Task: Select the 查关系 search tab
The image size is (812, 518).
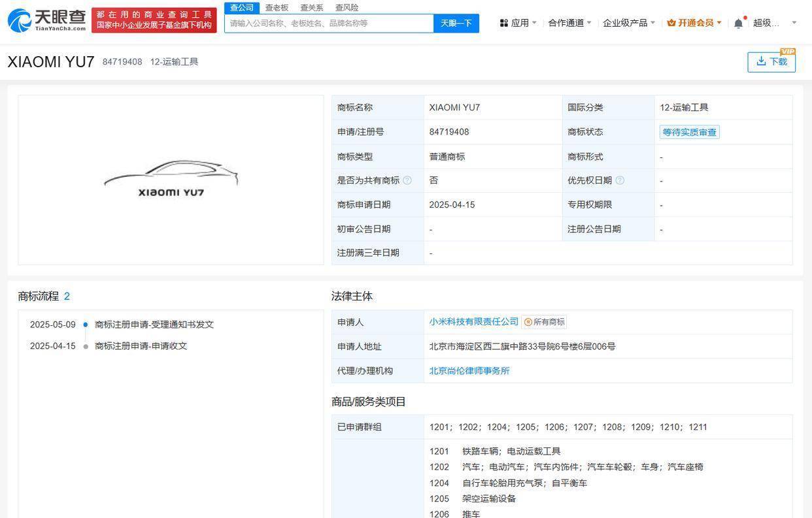Action: [x=312, y=8]
